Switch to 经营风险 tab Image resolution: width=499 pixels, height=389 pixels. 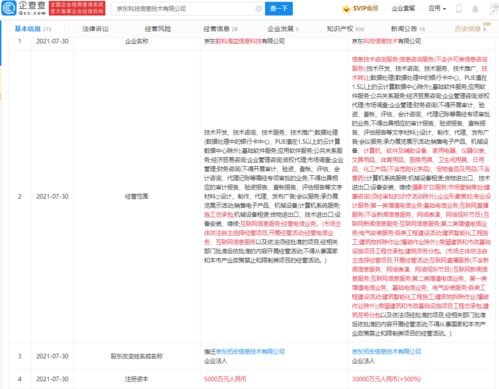pos(158,29)
